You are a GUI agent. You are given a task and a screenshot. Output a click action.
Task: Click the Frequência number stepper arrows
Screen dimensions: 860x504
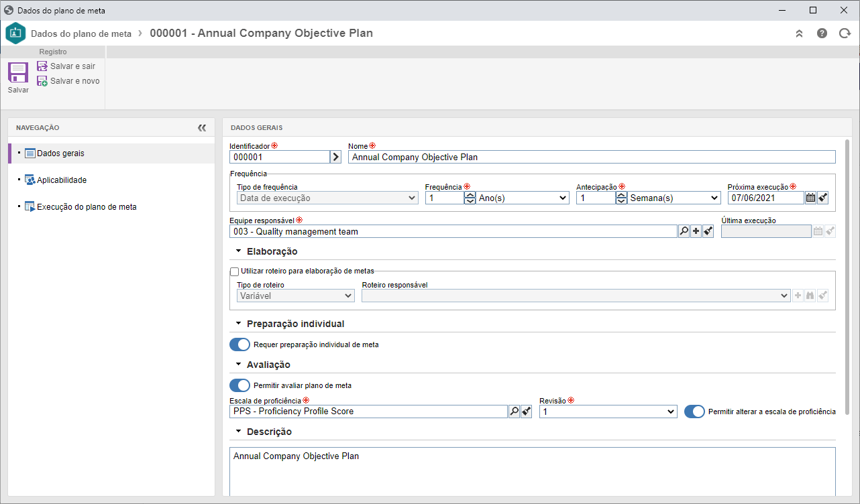pos(470,198)
